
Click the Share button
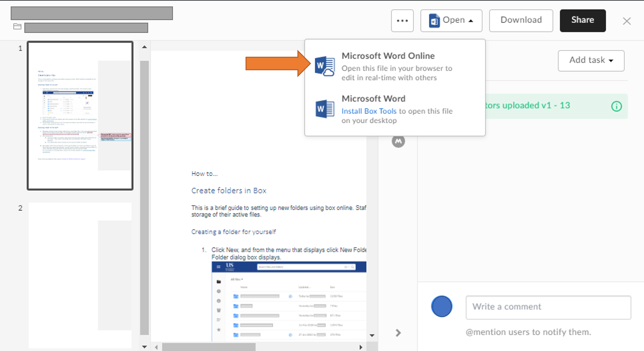coord(583,21)
